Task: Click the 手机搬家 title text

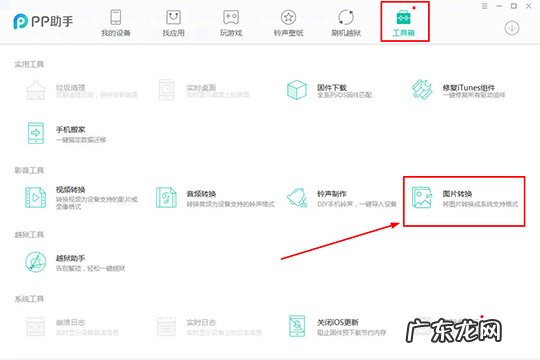Action: click(71, 130)
